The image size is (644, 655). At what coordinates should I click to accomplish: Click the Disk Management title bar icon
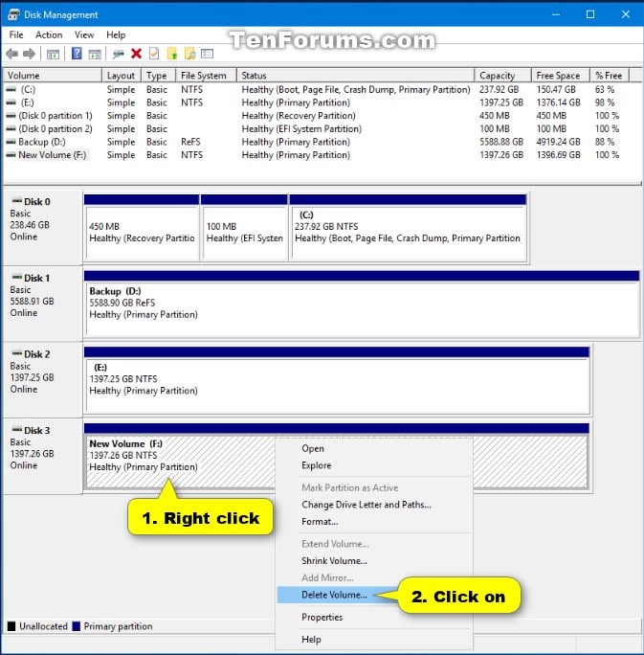click(13, 14)
